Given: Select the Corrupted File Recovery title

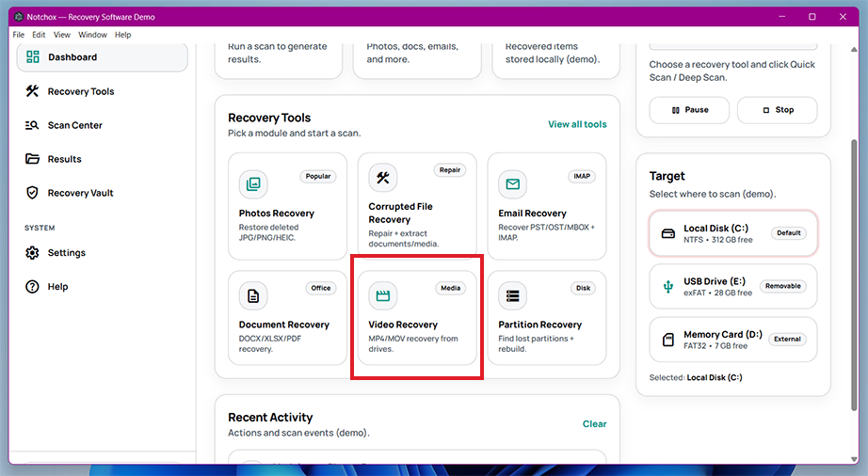Looking at the screenshot, I should click(401, 213).
